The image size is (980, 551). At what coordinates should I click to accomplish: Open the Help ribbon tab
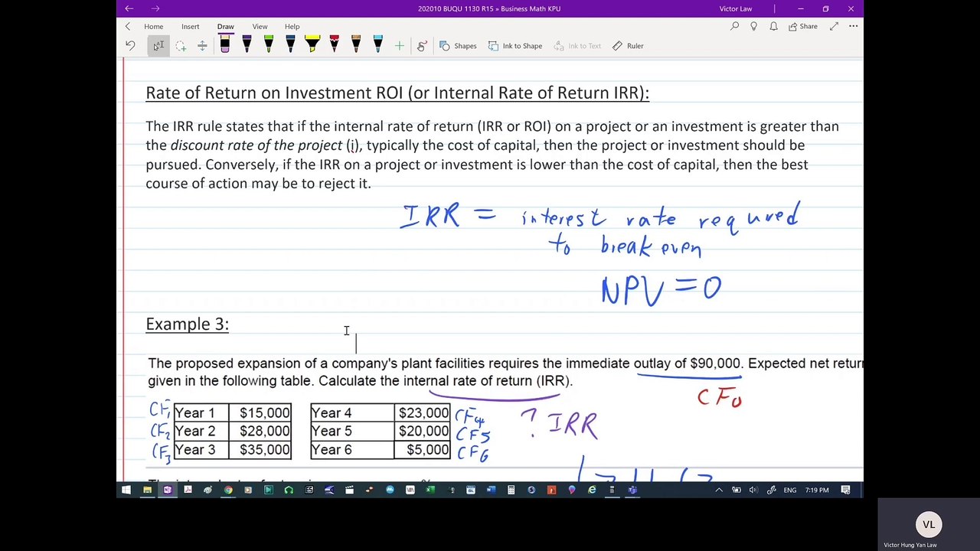pos(292,26)
